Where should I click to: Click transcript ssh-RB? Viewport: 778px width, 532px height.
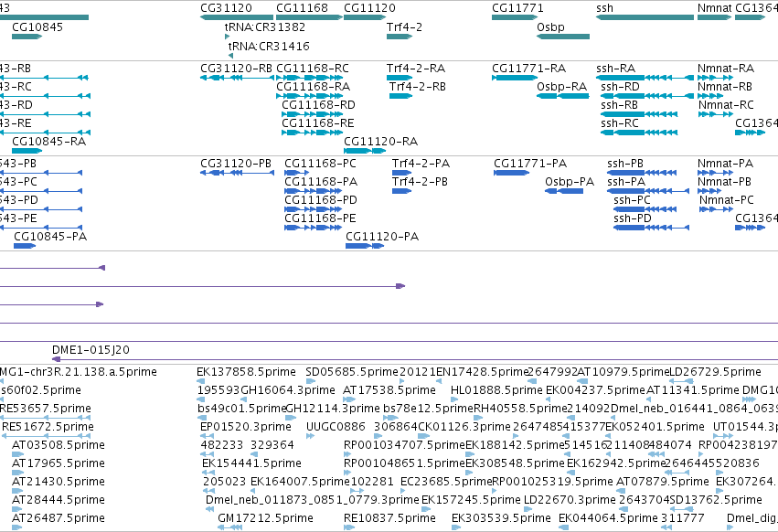tap(619, 105)
